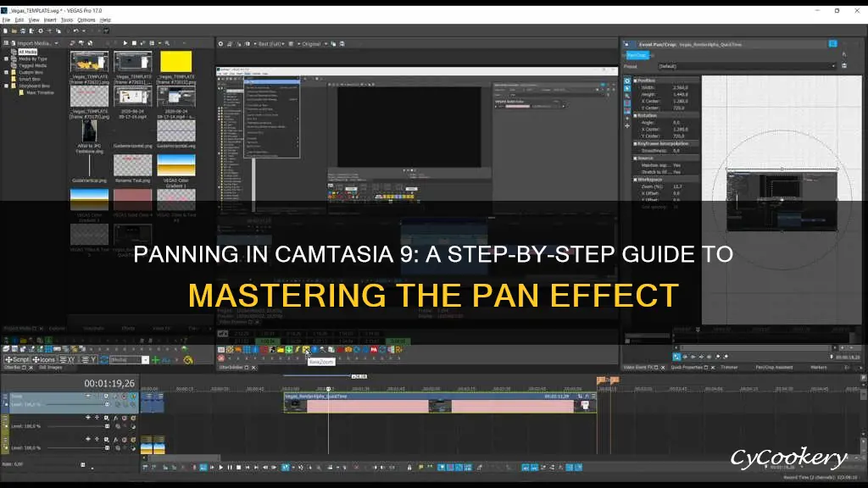The height and width of the screenshot is (488, 868).
Task: Click the Import Media button
Action: tap(33, 43)
